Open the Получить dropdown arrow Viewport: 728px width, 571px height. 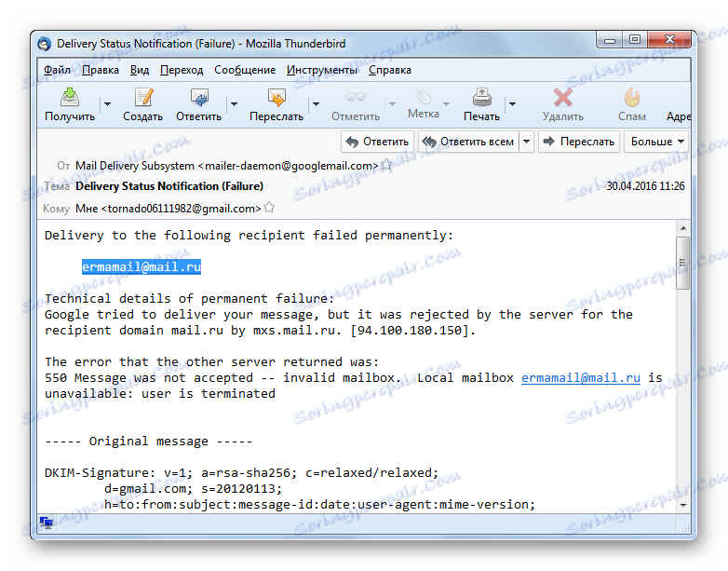108,104
